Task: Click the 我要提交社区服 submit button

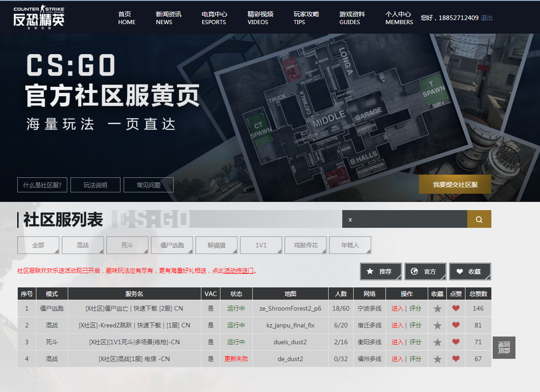Action: coord(455,184)
